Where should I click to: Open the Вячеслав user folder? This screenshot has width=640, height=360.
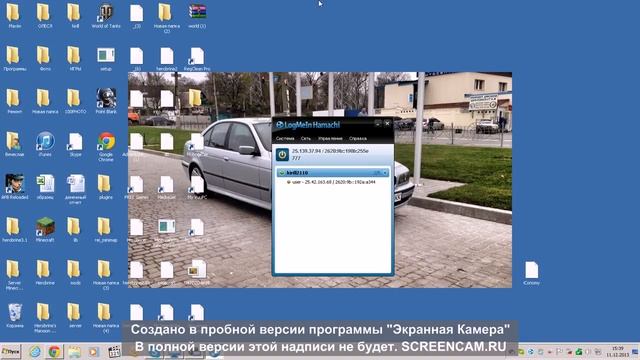point(15,144)
